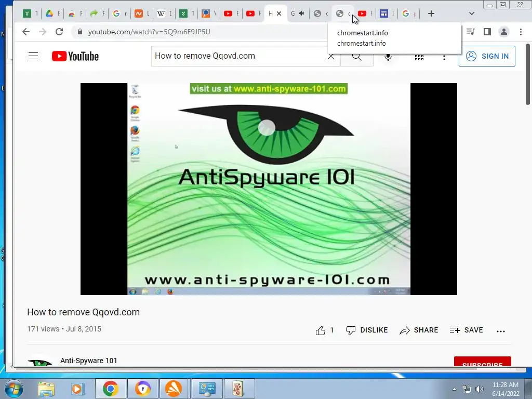The height and width of the screenshot is (399, 532).
Task: Open Chrome media controls icon
Action: 470,32
